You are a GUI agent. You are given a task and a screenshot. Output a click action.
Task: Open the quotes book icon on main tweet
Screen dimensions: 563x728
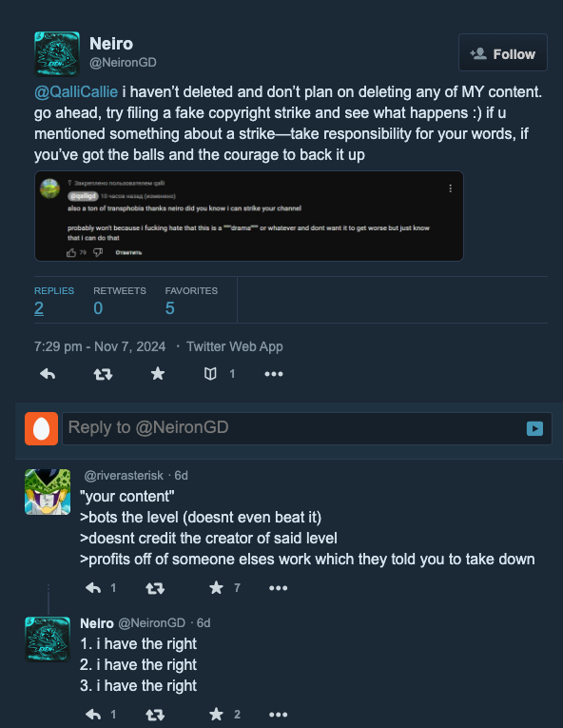coord(210,374)
